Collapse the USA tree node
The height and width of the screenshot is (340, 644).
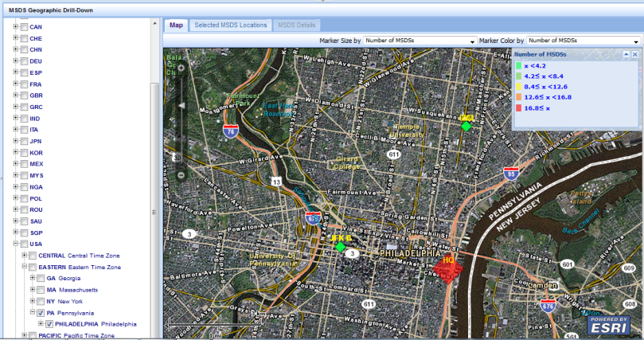(16, 244)
